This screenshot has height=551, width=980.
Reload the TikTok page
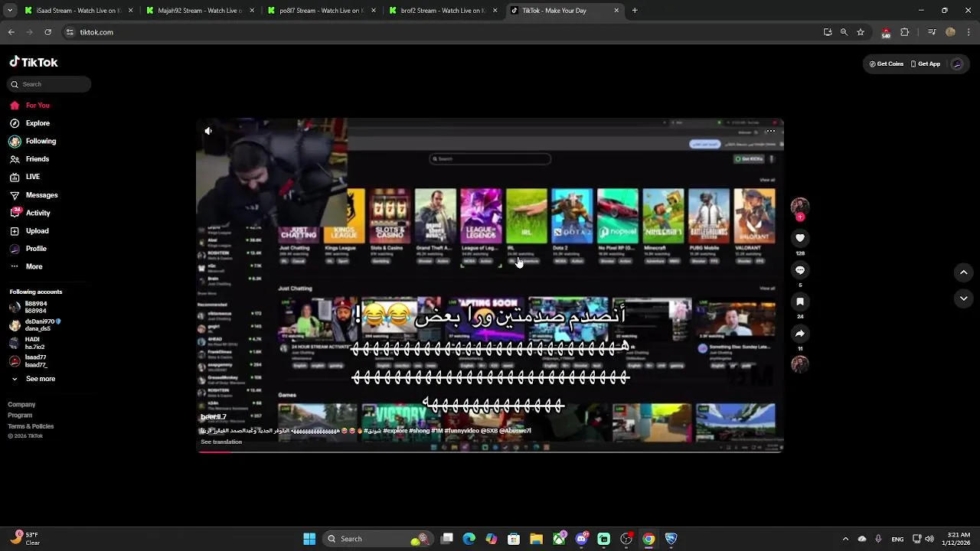tap(48, 32)
